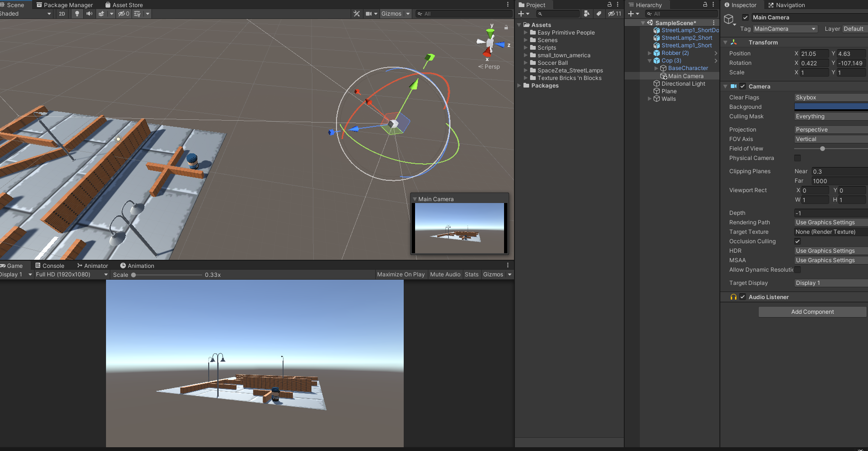This screenshot has width=868, height=451.
Task: Click the search by type icon in Hierarchy
Action: tap(649, 14)
